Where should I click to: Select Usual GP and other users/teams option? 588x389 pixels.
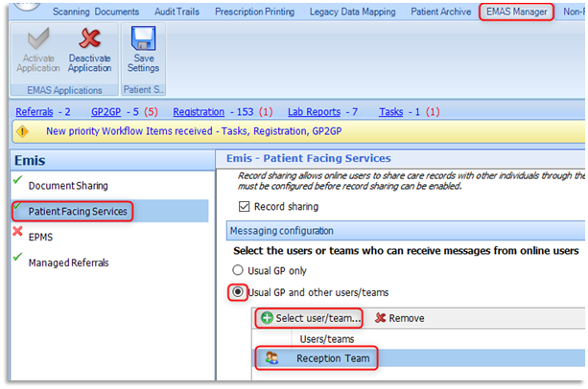238,292
